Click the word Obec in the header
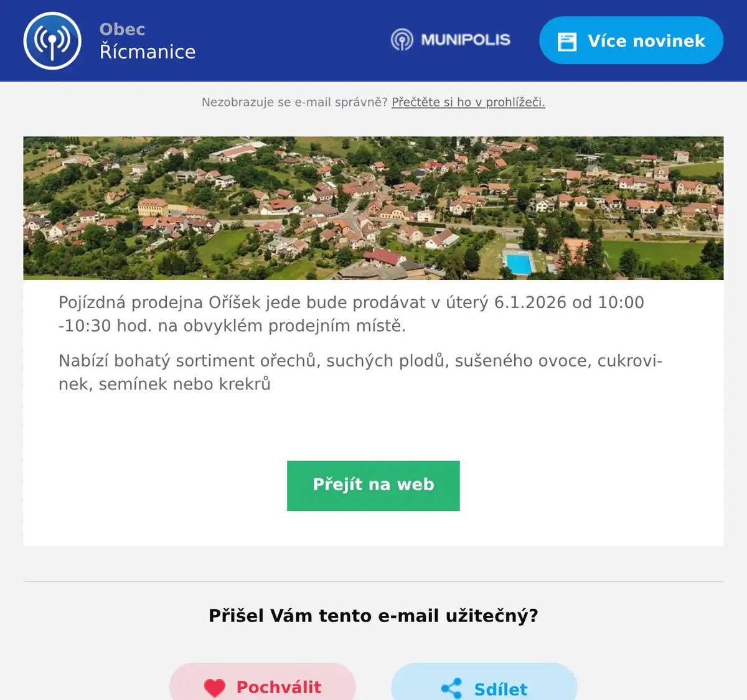The height and width of the screenshot is (700, 747). [122, 29]
